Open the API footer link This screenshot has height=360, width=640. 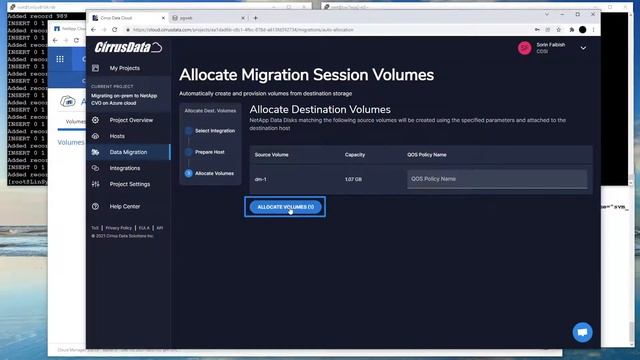(x=160, y=228)
